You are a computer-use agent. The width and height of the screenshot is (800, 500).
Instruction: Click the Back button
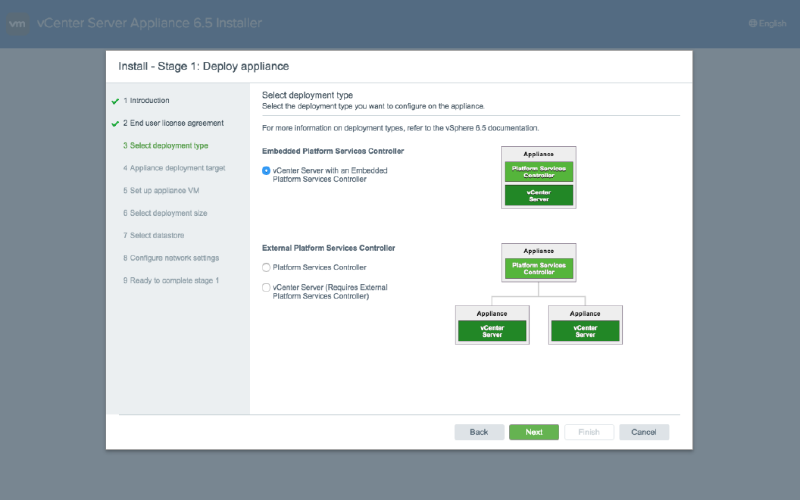click(x=479, y=432)
